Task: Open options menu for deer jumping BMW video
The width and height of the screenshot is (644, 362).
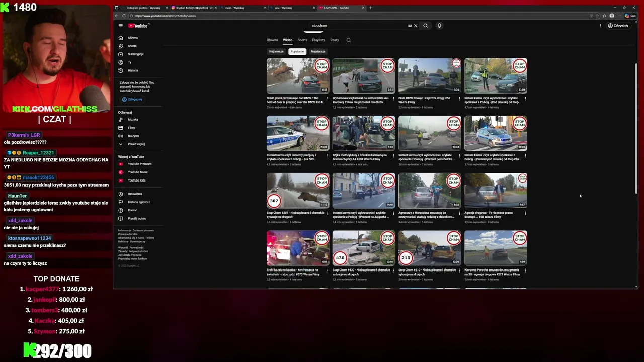Action: click(328, 99)
